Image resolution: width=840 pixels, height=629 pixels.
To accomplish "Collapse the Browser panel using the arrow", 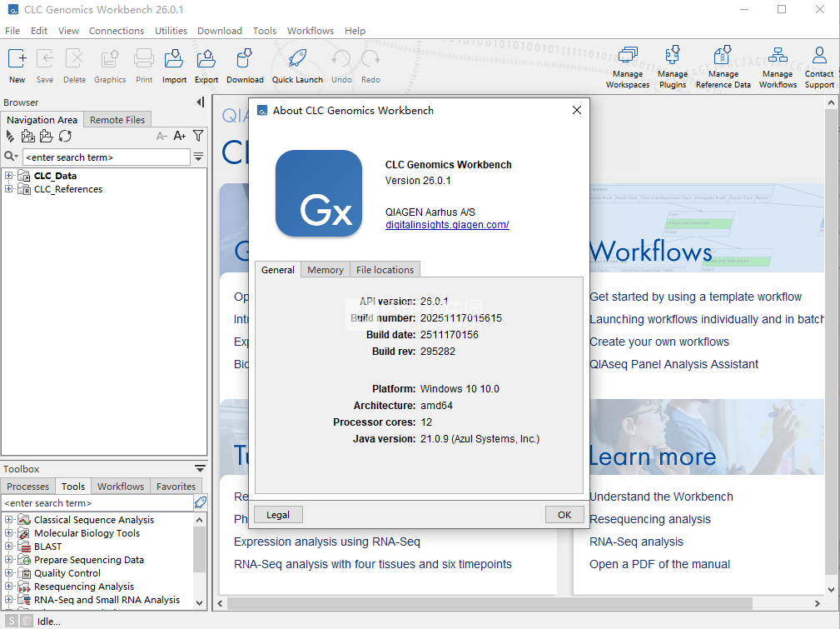I will 200,102.
